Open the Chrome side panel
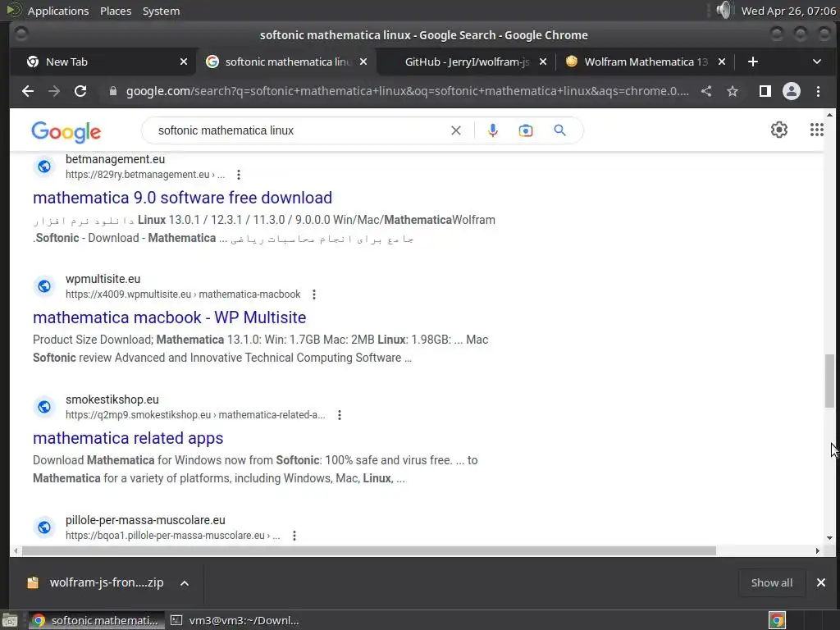Image resolution: width=840 pixels, height=630 pixels. point(765,92)
